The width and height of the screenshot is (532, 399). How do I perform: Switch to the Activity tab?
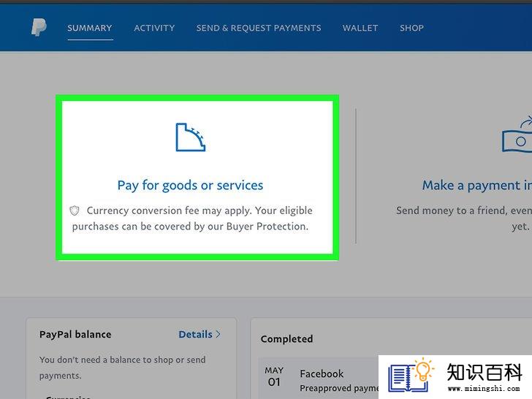coord(154,28)
